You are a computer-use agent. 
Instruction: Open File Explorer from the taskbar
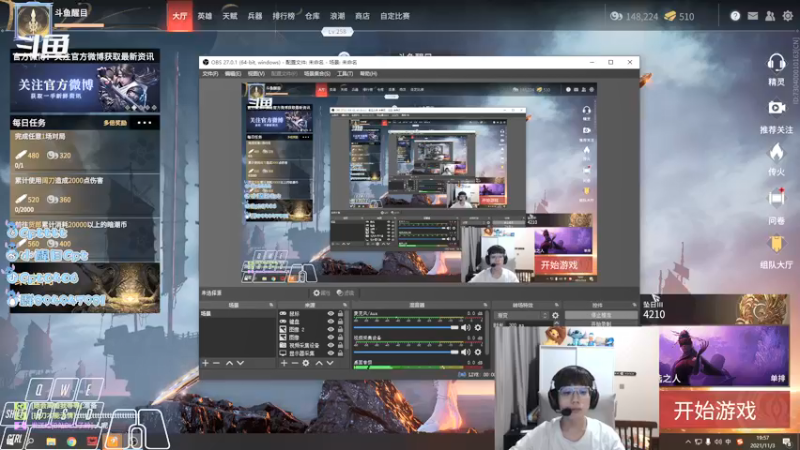click(51, 441)
